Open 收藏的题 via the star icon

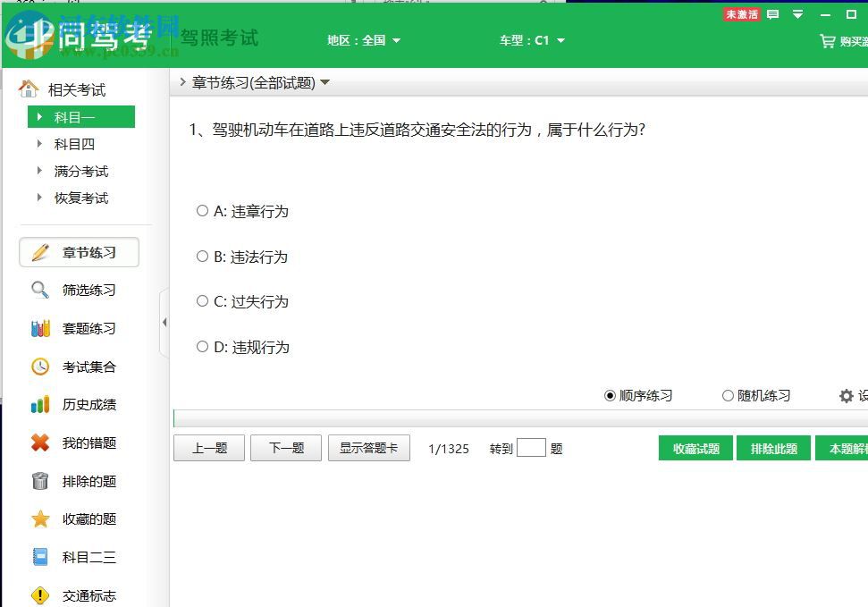39,518
